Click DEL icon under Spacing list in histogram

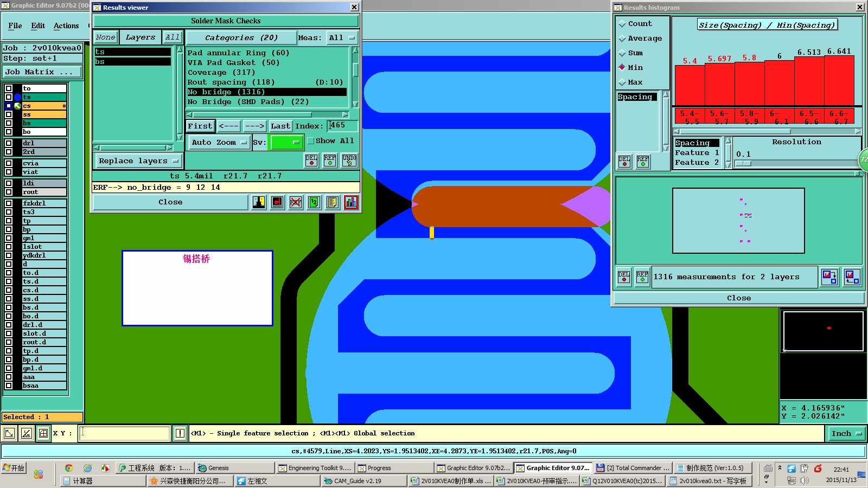click(x=624, y=161)
